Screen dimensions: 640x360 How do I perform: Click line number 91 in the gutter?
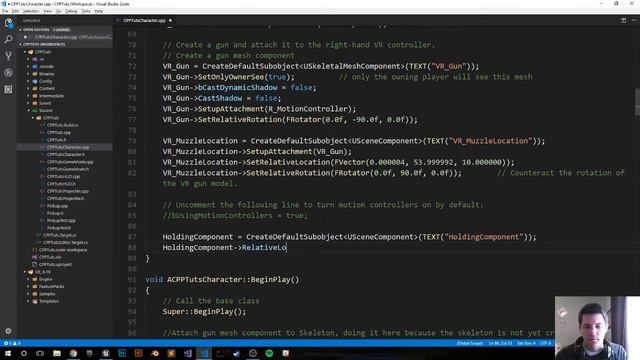coord(132,280)
